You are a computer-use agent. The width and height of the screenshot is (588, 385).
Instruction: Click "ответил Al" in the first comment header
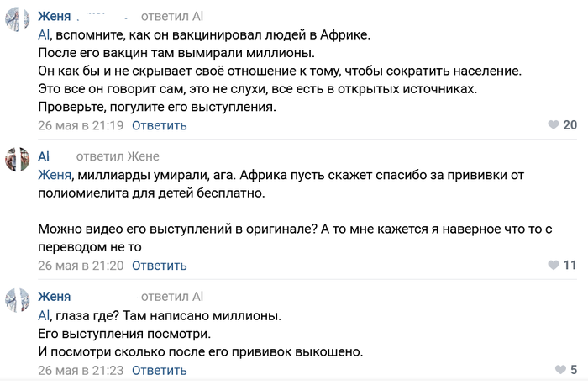click(x=171, y=16)
